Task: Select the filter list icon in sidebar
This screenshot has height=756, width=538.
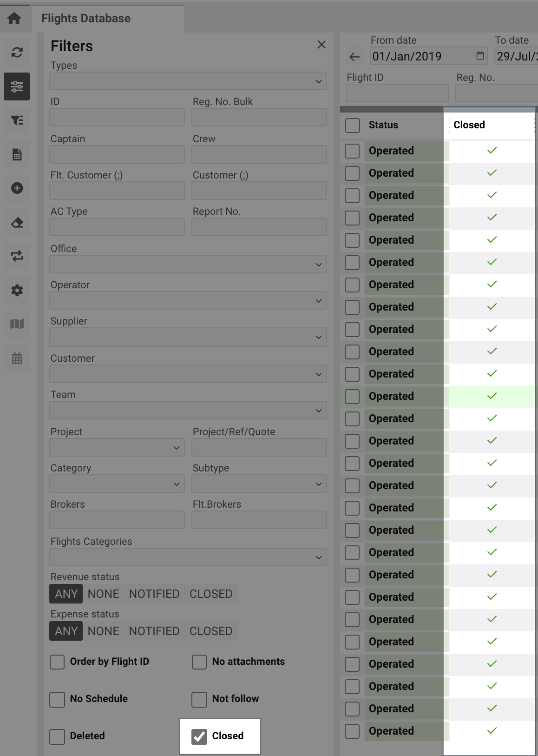Action: [17, 120]
